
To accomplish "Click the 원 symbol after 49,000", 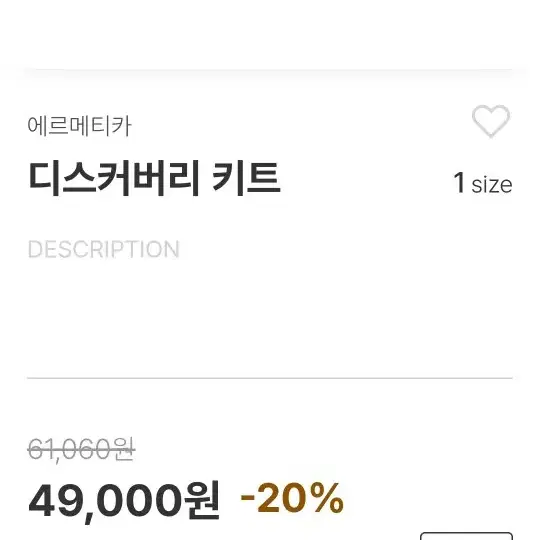I will pyautogui.click(x=202, y=500).
